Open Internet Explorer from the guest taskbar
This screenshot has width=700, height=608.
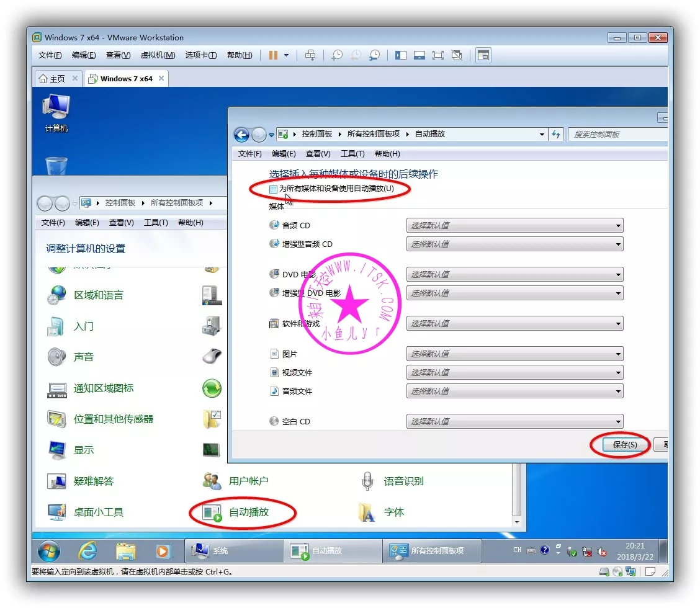(x=87, y=550)
